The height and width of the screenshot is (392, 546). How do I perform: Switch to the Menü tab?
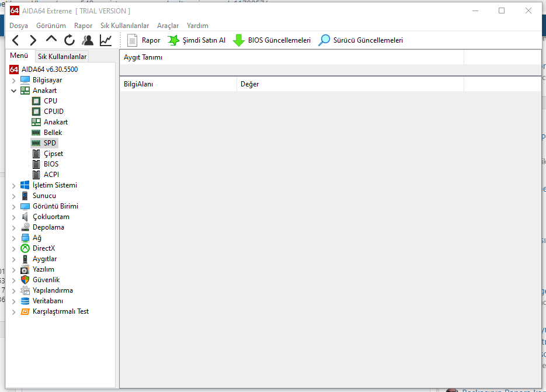click(x=19, y=55)
